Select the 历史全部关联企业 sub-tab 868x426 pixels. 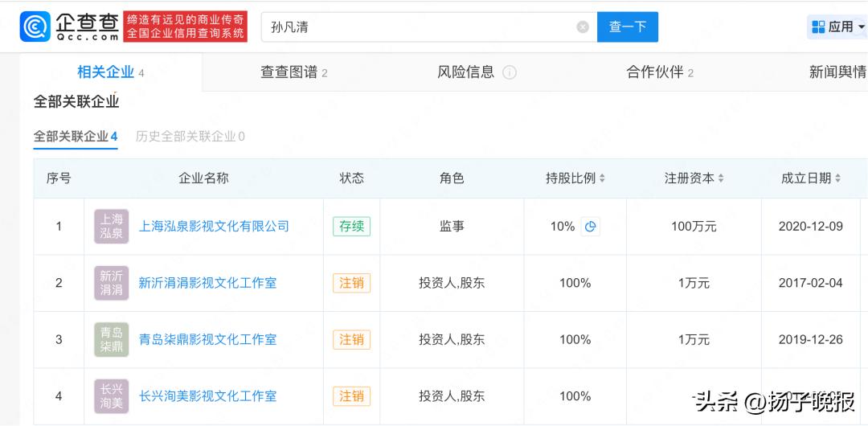tap(190, 137)
